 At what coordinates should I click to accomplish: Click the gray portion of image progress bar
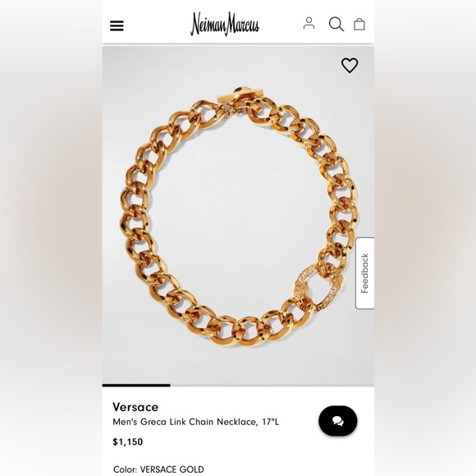(x=272, y=385)
